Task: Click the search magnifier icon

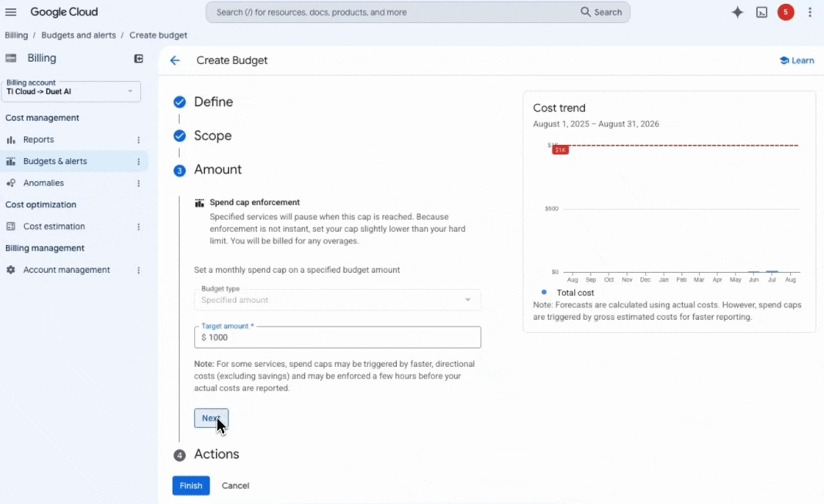Action: [585, 12]
